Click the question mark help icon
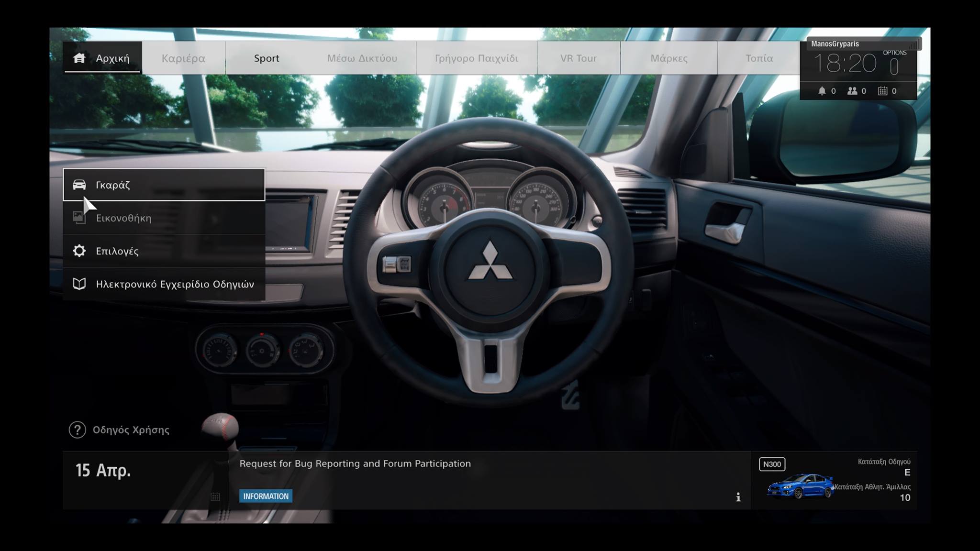Image resolution: width=980 pixels, height=551 pixels. click(x=77, y=430)
